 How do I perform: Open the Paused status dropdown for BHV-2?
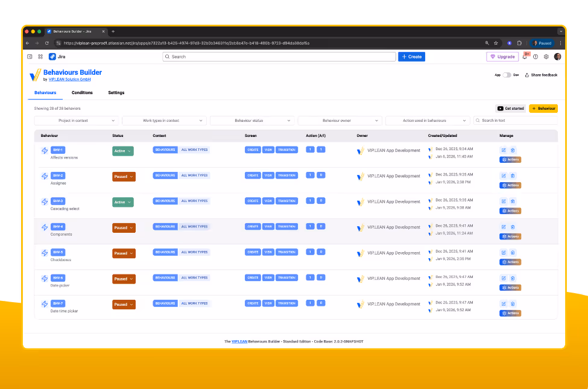pyautogui.click(x=124, y=177)
